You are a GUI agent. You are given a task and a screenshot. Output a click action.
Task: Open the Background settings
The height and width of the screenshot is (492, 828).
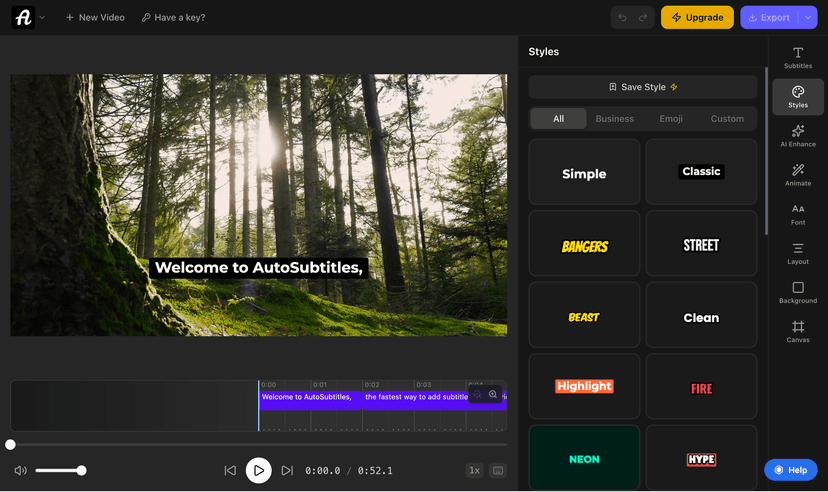pyautogui.click(x=797, y=292)
